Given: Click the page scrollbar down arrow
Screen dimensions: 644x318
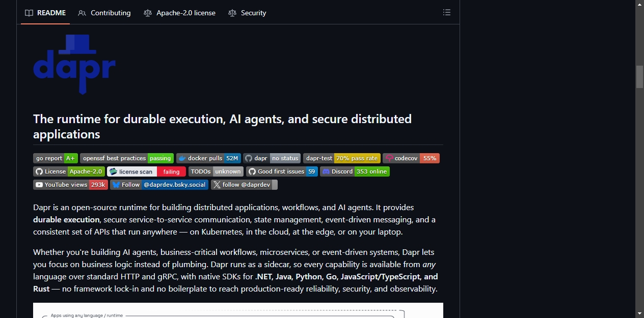Looking at the screenshot, I should click(639, 313).
